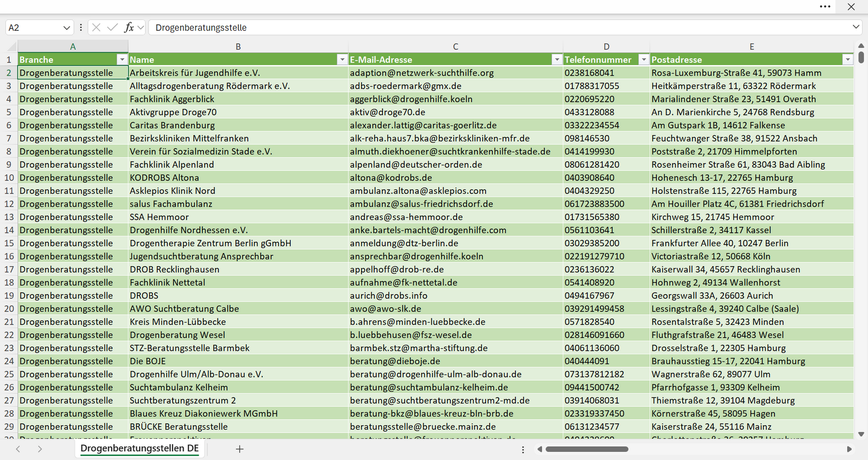Viewport: 868px width, 460px height.
Task: Select row 29 header
Action: 9,426
